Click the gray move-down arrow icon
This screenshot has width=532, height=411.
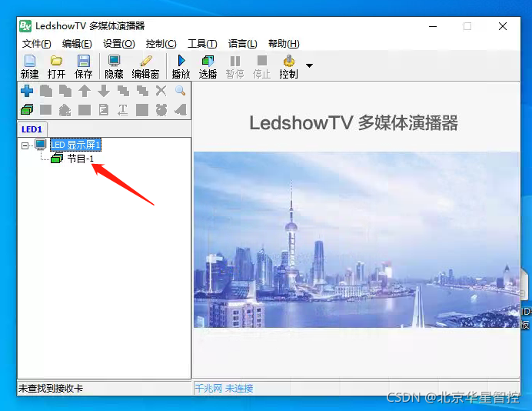[x=104, y=91]
